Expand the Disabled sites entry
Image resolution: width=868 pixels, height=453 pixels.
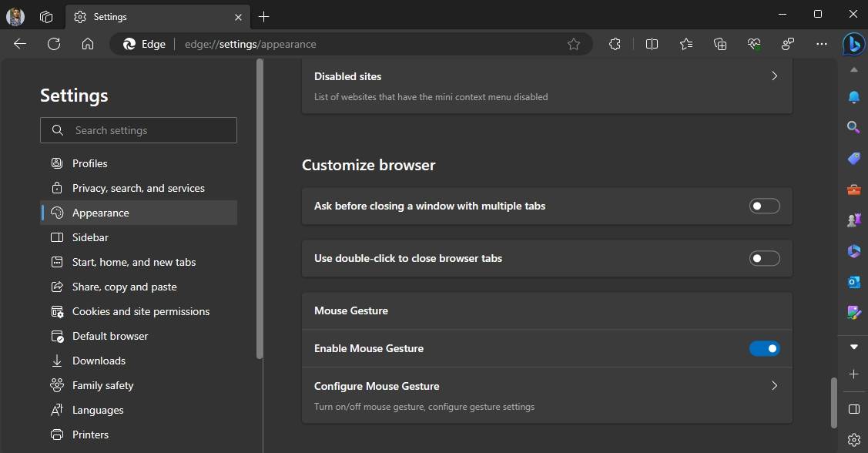(x=774, y=75)
